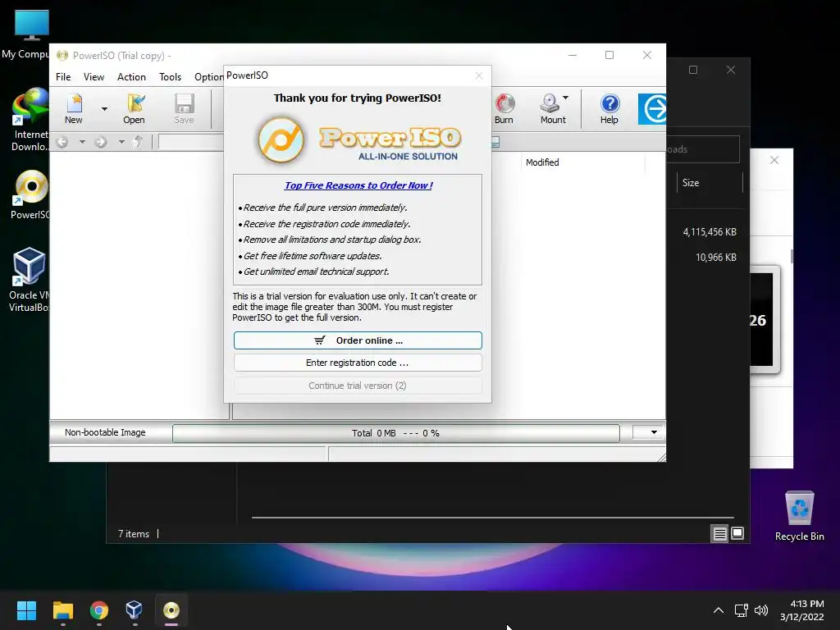
Task: Click the Up folder navigation icon
Action: tap(138, 141)
